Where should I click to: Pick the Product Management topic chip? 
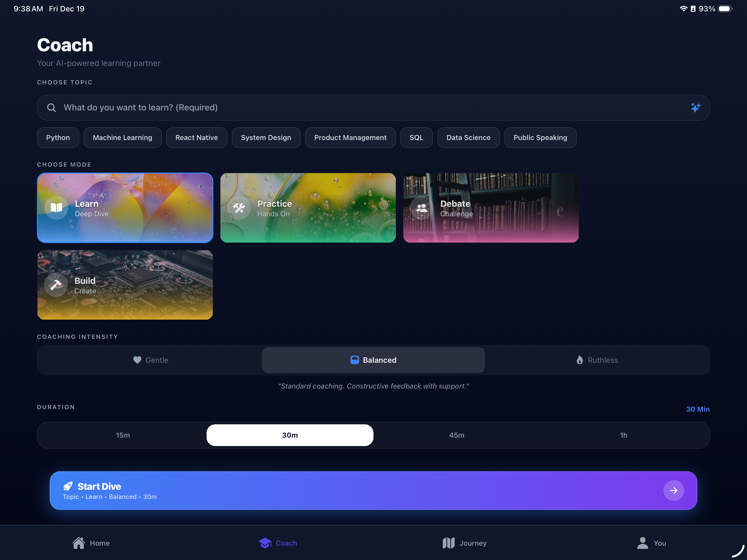(350, 137)
